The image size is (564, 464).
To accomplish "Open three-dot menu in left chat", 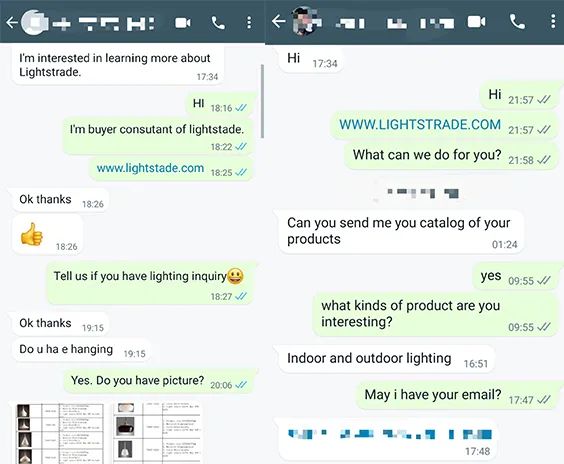I will point(249,23).
